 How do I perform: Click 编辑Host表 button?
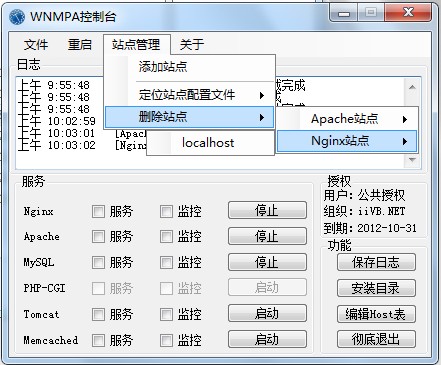pyautogui.click(x=376, y=314)
